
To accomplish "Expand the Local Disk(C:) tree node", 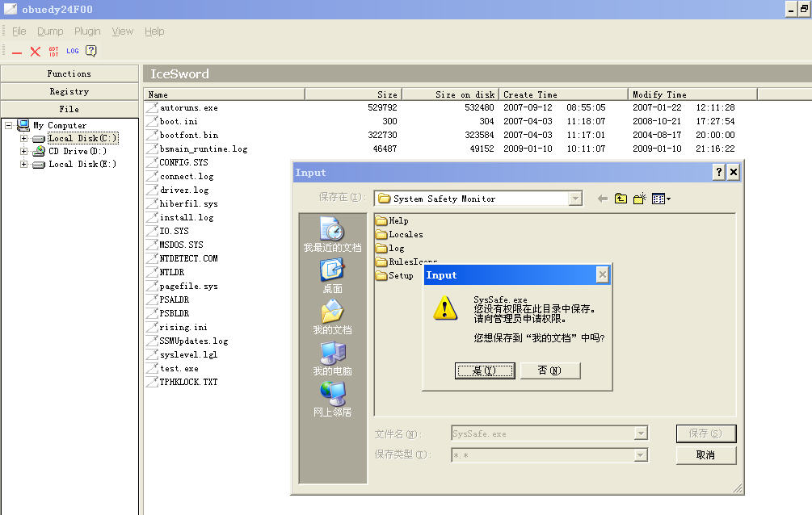I will [x=24, y=139].
